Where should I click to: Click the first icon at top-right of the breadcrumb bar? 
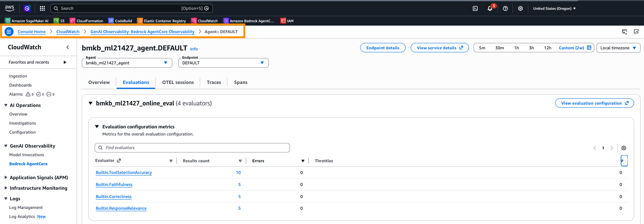624,32
